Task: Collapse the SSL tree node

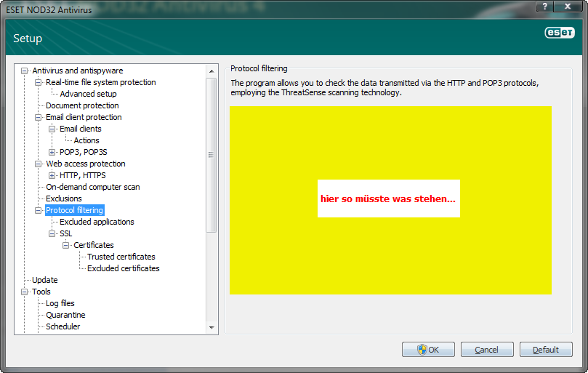Action: (x=52, y=234)
